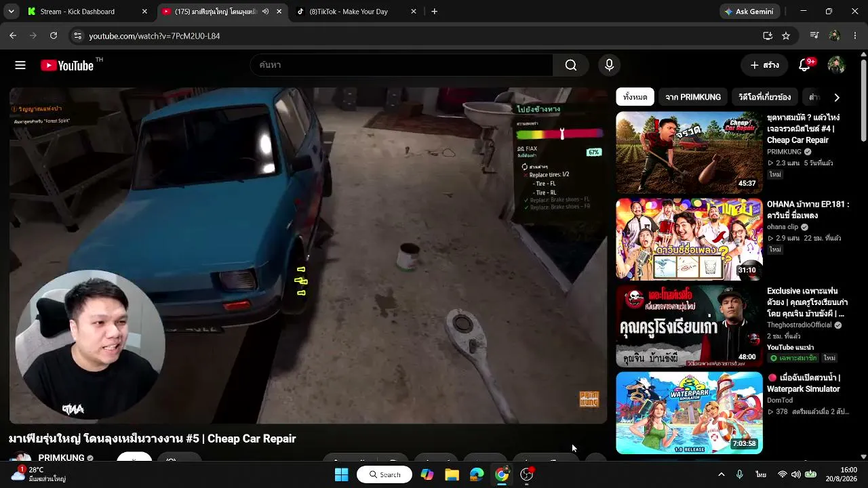
Task: Open File Explorer from the taskbar
Action: [452, 474]
